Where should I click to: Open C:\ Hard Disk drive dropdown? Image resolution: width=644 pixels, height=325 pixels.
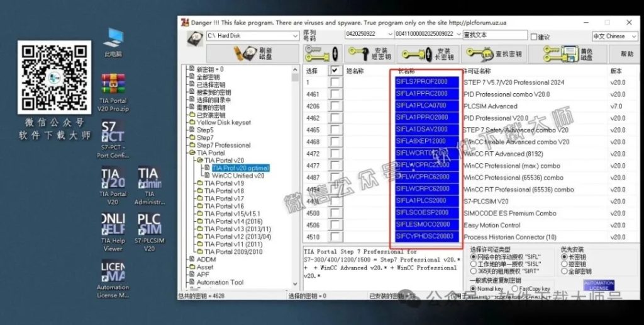296,36
